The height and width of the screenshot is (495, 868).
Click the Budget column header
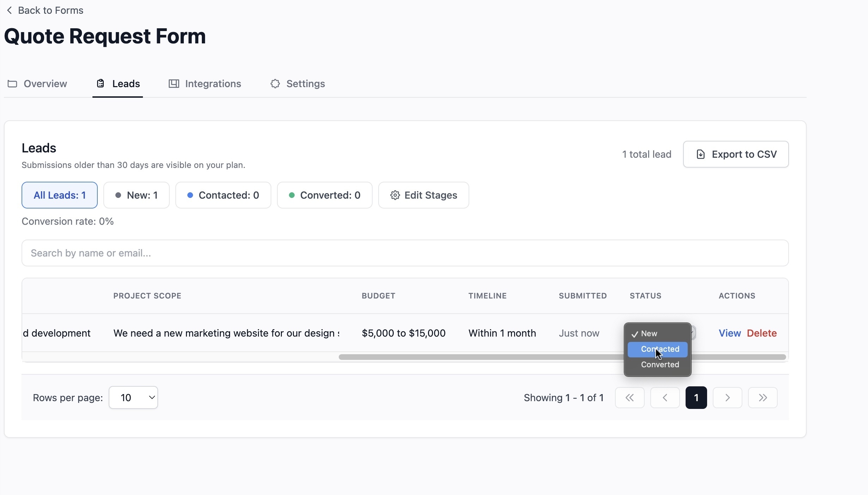(378, 296)
